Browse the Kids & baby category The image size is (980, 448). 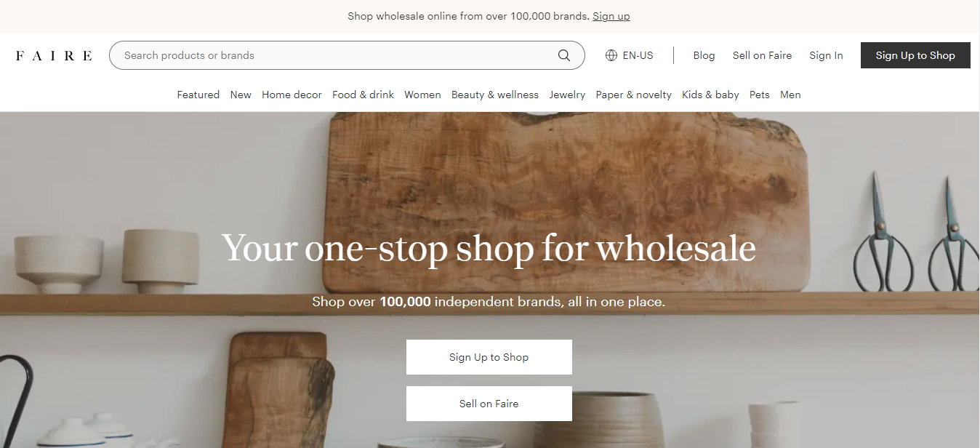[x=710, y=95]
